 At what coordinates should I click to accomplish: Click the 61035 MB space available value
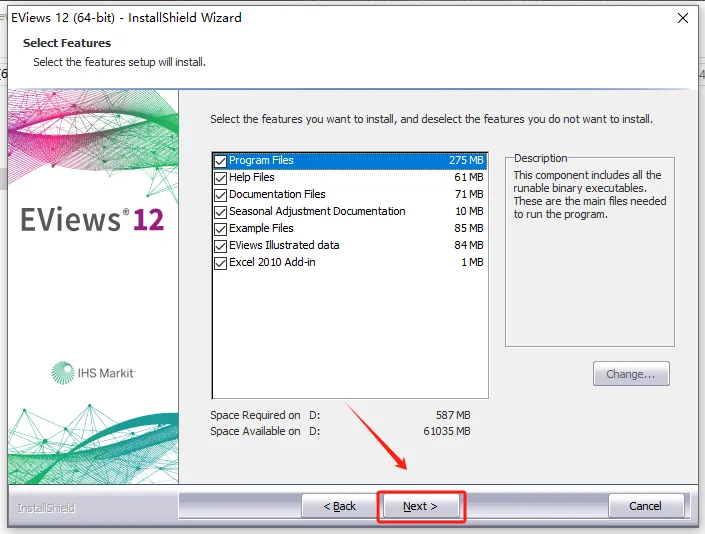[x=447, y=431]
